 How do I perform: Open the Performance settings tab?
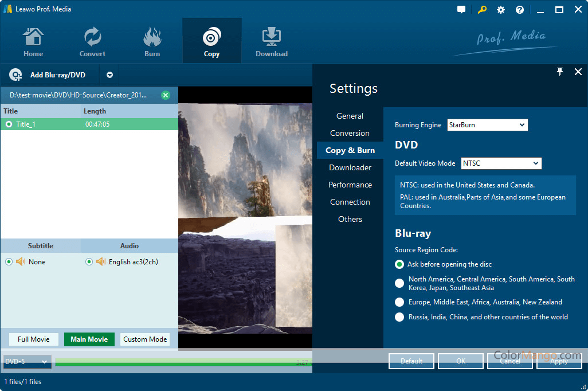pos(350,185)
